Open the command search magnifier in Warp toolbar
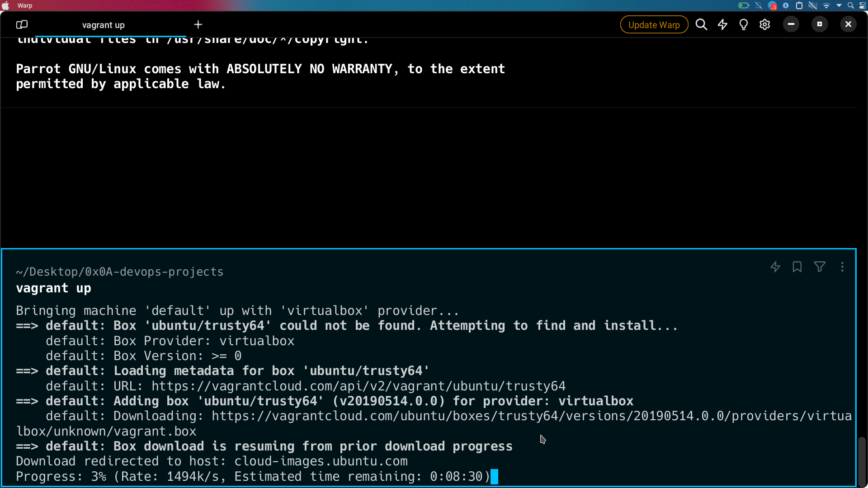This screenshot has height=488, width=868. (x=701, y=24)
